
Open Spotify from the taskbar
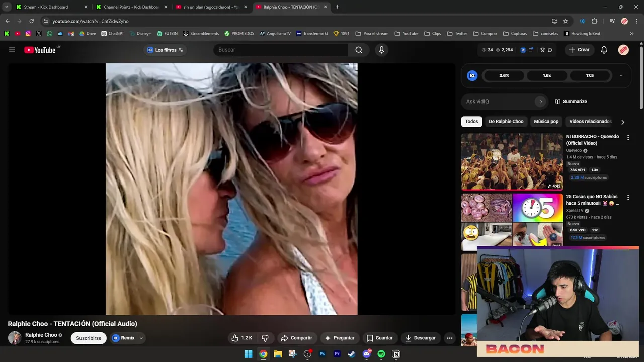(381, 354)
